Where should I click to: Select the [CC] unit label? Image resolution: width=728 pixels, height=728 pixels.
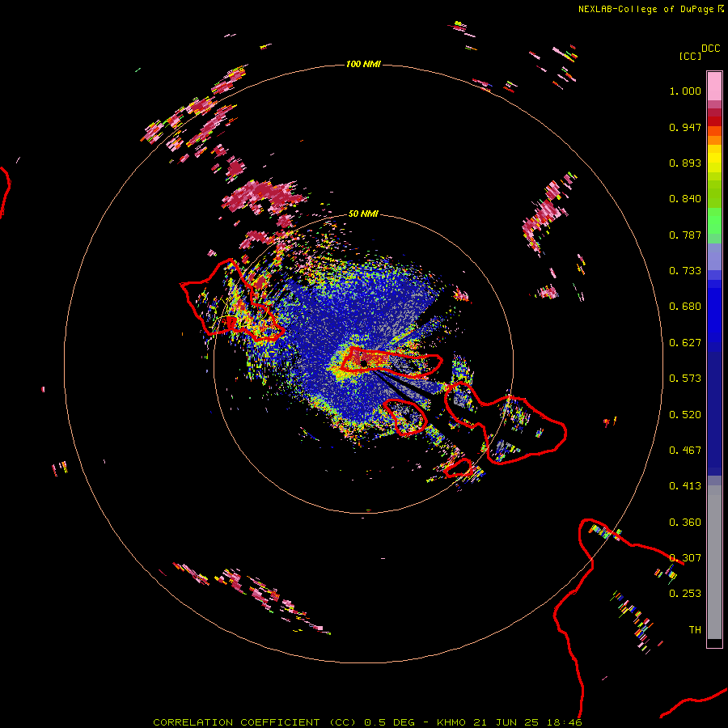(x=690, y=56)
